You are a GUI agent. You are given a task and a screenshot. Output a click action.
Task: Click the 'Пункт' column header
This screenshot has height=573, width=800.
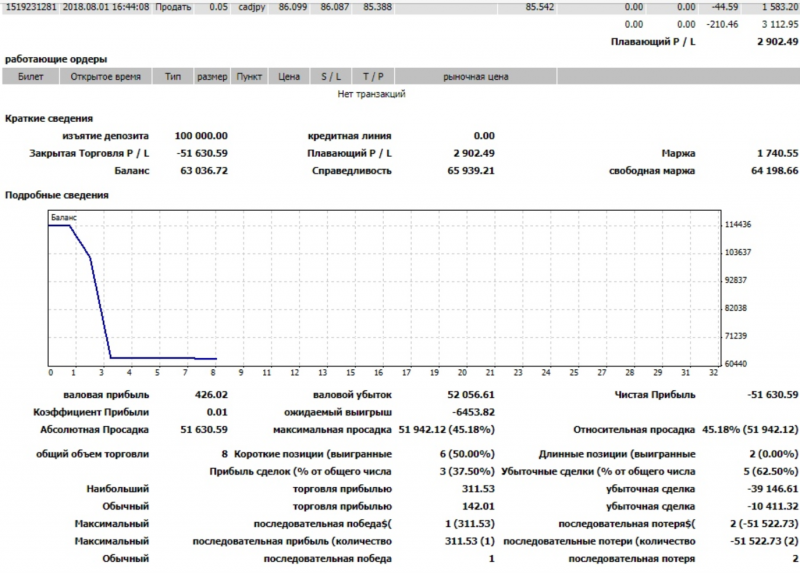[x=249, y=77]
